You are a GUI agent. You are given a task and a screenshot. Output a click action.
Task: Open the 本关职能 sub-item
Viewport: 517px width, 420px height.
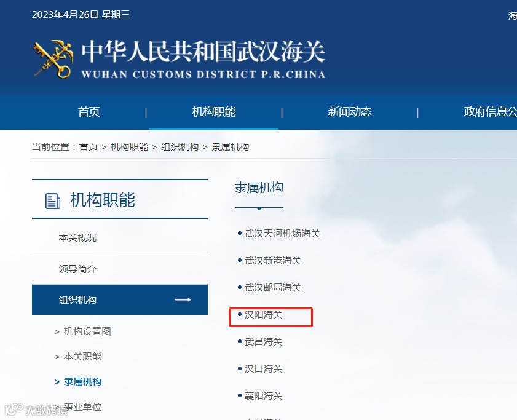[x=82, y=356]
